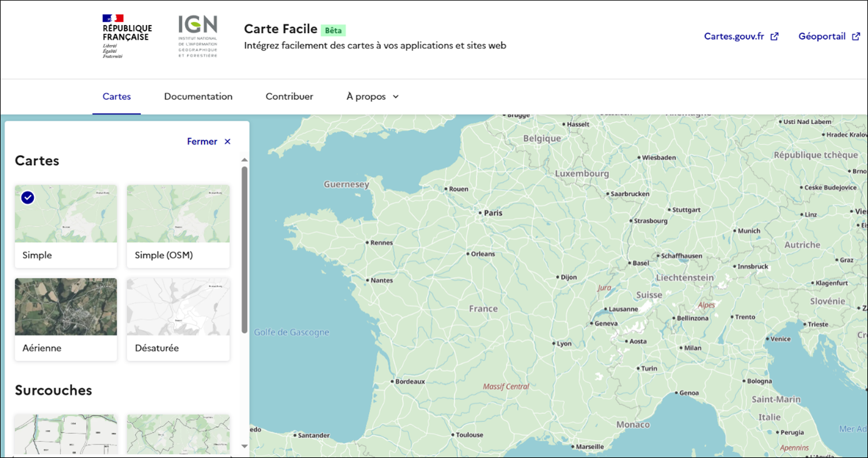The width and height of the screenshot is (868, 458).
Task: Click the checkmark on the Simple map card
Action: (28, 198)
